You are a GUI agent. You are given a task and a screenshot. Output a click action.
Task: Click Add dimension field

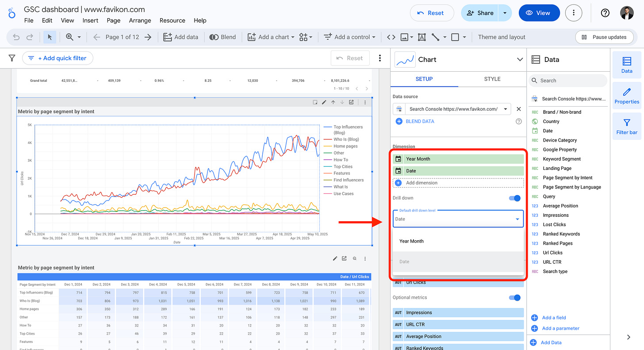pos(458,183)
